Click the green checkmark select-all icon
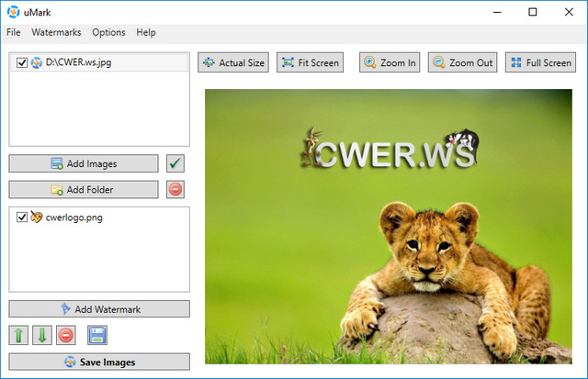This screenshot has width=588, height=379. coord(175,163)
